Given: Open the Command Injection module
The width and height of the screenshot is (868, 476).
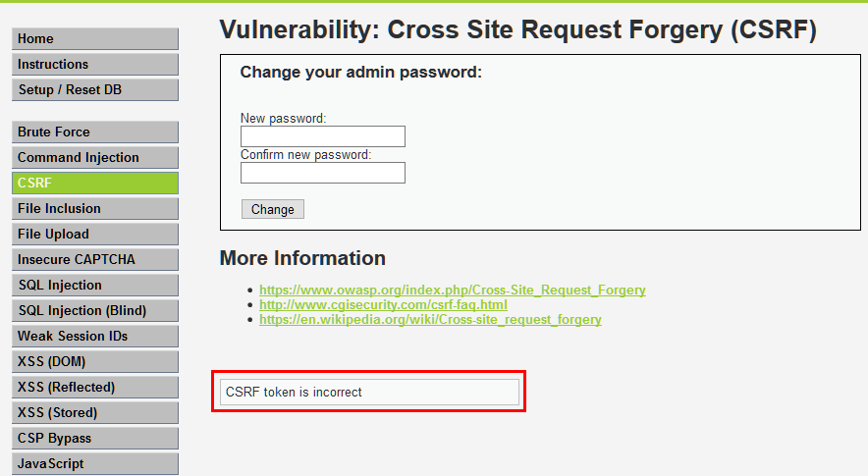Looking at the screenshot, I should [95, 158].
